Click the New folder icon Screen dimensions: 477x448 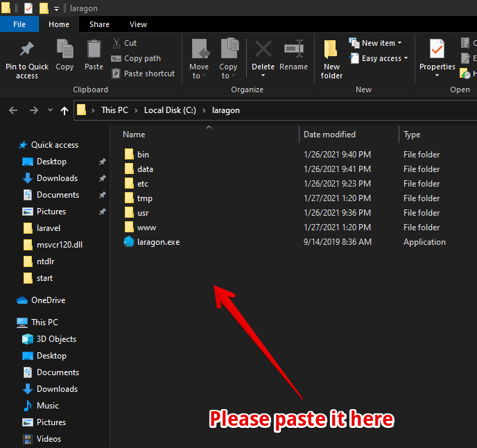coord(331,49)
